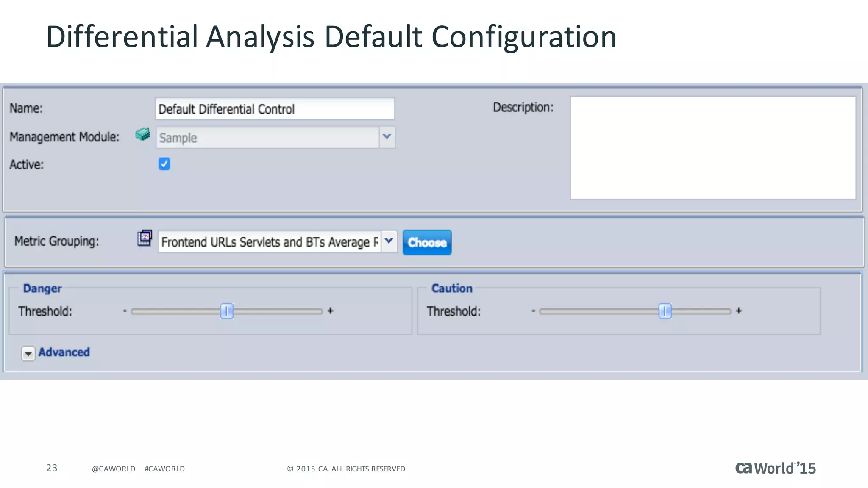868x488 pixels.
Task: Click the Danger threshold slider handle
Action: tap(227, 311)
